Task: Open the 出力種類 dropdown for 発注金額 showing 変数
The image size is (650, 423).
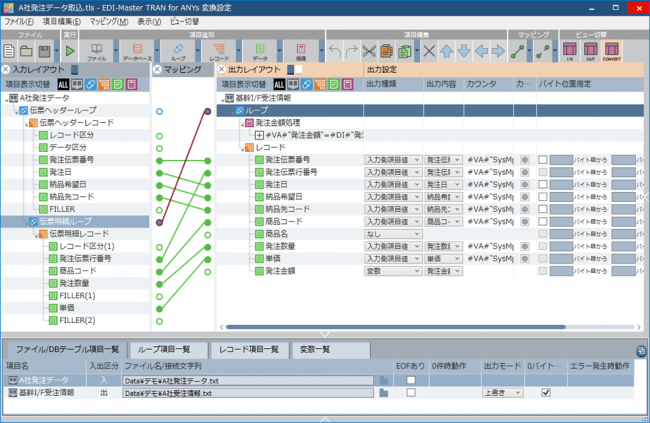Action: point(393,271)
